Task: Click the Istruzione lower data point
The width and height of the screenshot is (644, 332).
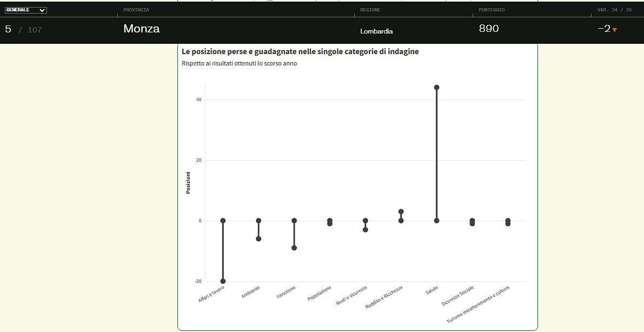Action: pyautogui.click(x=294, y=248)
